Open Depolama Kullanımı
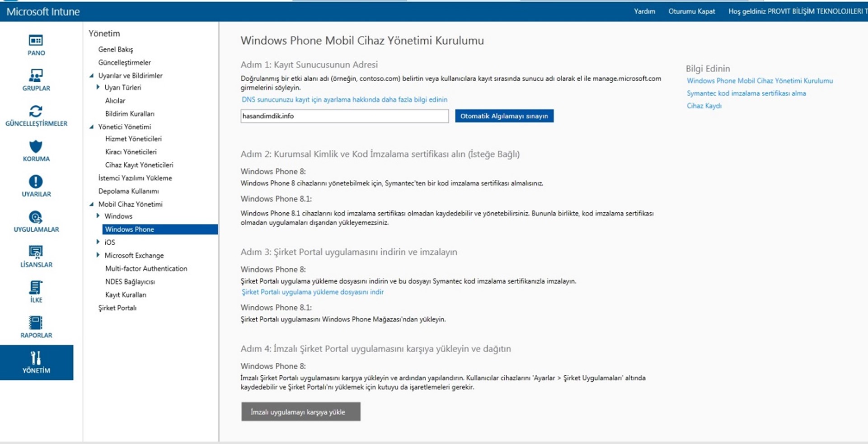Screen dimensions: 868x444 point(129,192)
